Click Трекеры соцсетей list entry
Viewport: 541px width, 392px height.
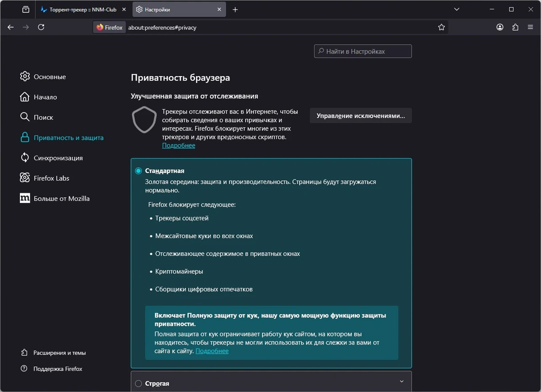point(182,218)
